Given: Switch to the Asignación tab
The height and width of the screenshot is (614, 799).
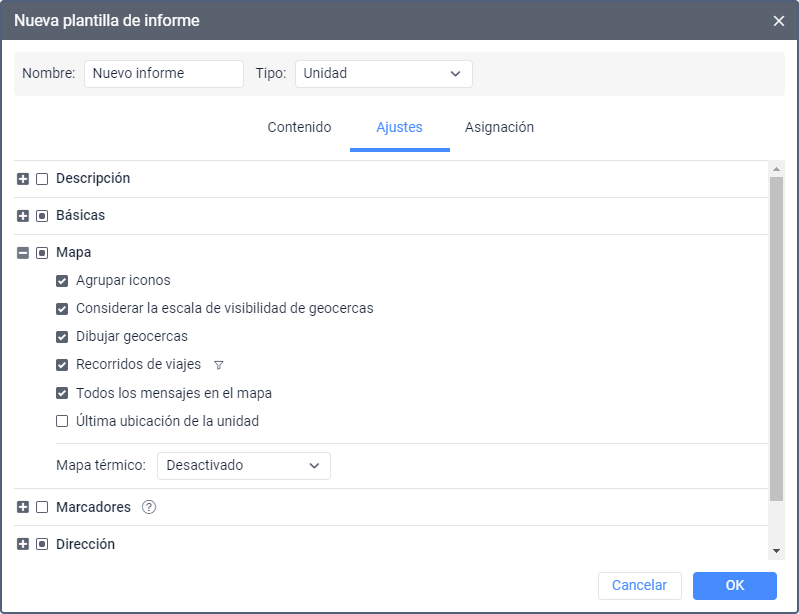Looking at the screenshot, I should [x=499, y=128].
